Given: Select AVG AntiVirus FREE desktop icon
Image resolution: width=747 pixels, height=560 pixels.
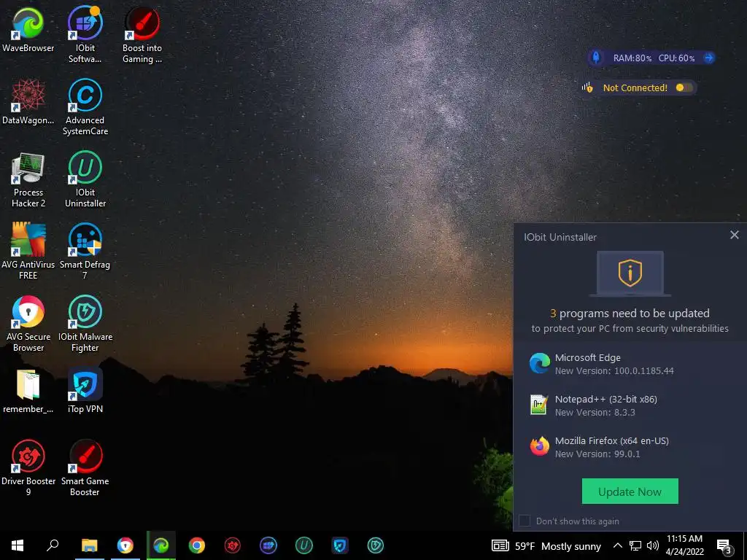Looking at the screenshot, I should tap(28, 252).
